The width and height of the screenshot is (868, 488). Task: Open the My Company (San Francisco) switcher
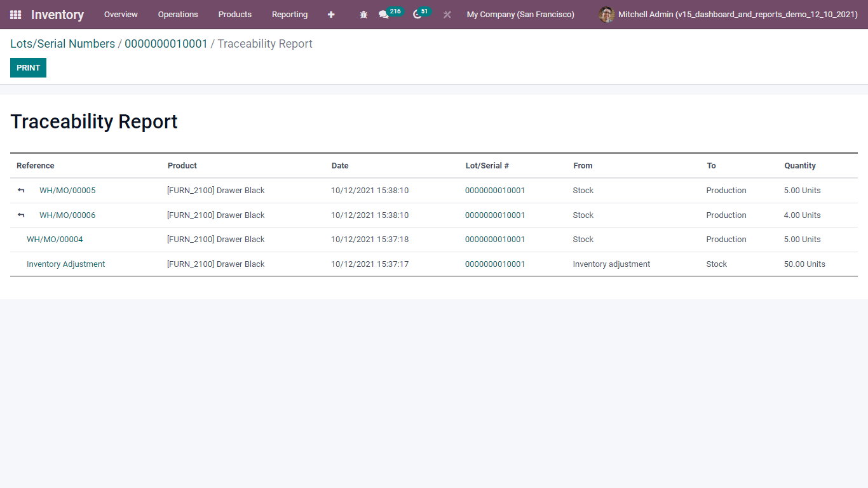pyautogui.click(x=520, y=14)
